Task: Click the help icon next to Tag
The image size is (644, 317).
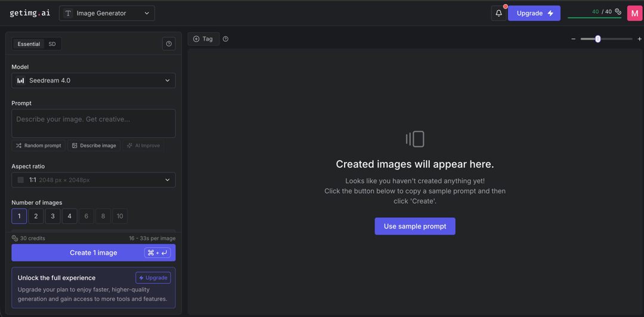Action: [x=225, y=39]
